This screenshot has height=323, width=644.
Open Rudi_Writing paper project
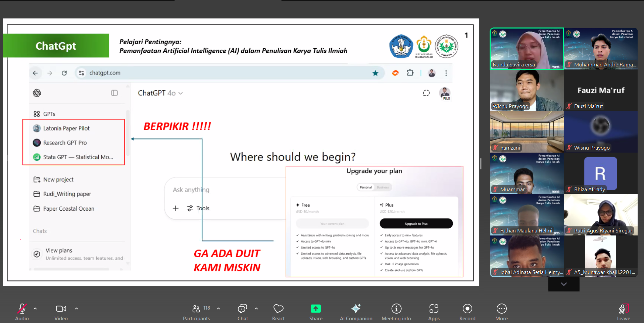tap(62, 194)
